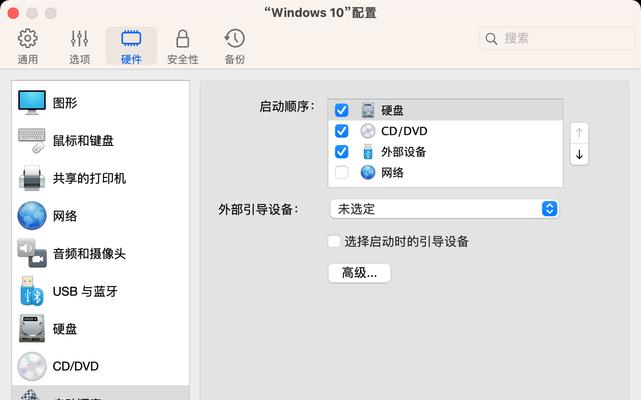Select the 网络 globe icon in sidebar
The height and width of the screenshot is (400, 641).
[32, 216]
